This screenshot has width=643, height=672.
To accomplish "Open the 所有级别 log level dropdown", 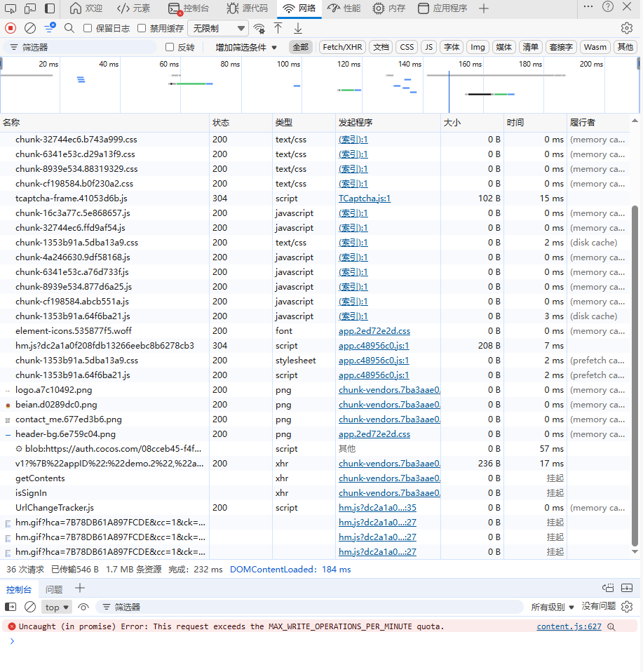I will tap(552, 607).
